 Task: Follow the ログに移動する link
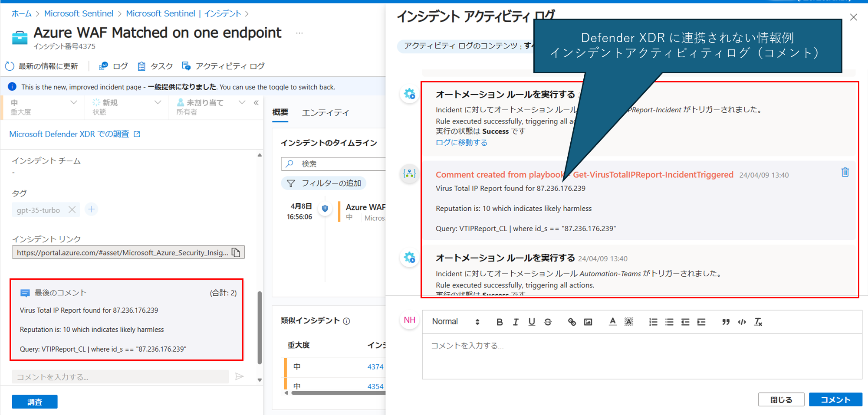click(x=461, y=142)
